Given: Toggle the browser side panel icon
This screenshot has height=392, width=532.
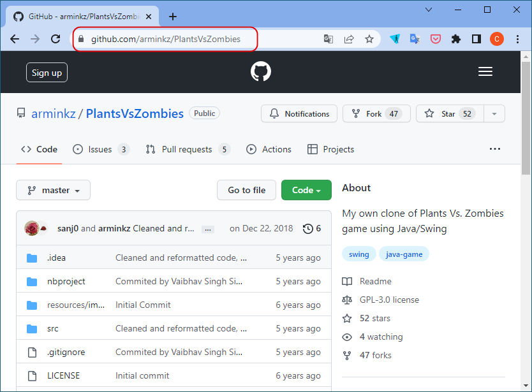Looking at the screenshot, I should click(477, 39).
